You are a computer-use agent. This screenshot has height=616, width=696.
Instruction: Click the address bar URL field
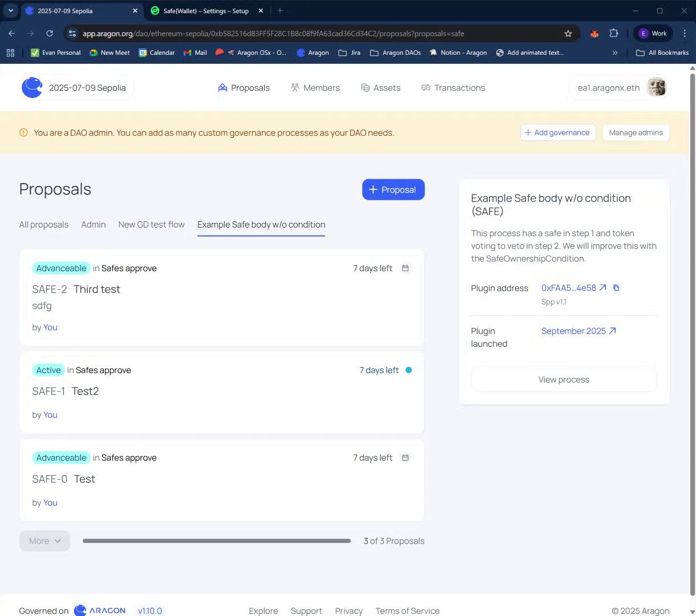[319, 34]
